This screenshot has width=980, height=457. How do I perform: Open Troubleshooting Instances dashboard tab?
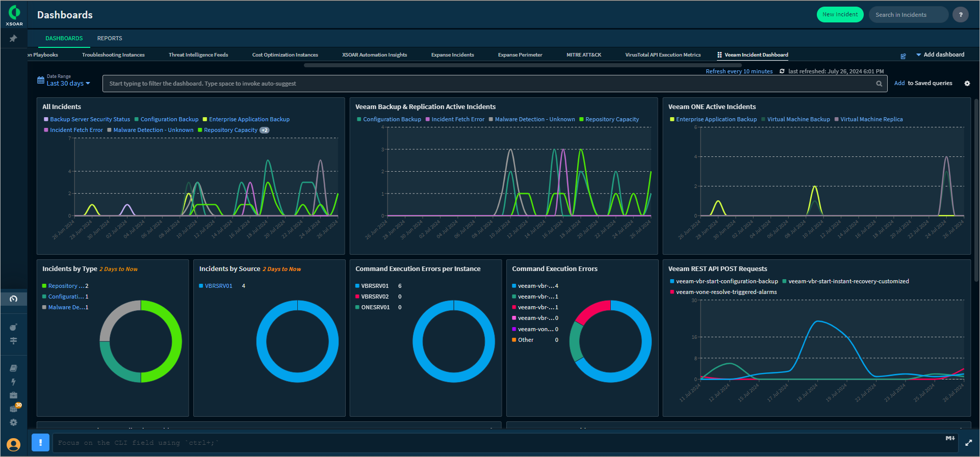(x=113, y=55)
